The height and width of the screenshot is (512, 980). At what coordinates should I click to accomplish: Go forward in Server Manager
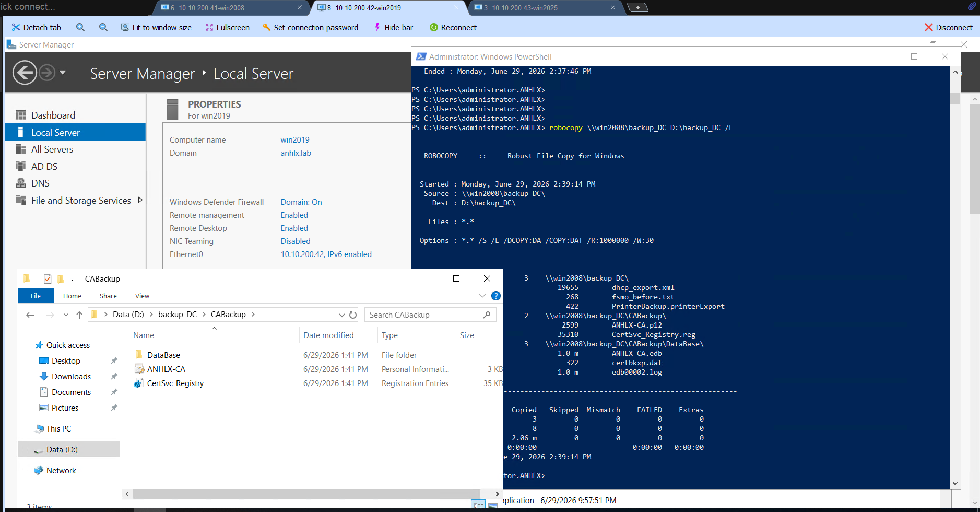[x=47, y=72]
